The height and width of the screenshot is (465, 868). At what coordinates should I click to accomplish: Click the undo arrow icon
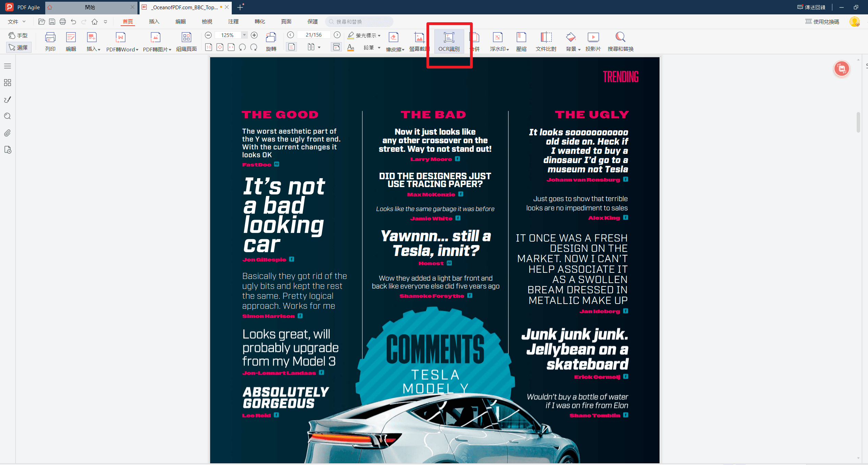click(x=73, y=22)
